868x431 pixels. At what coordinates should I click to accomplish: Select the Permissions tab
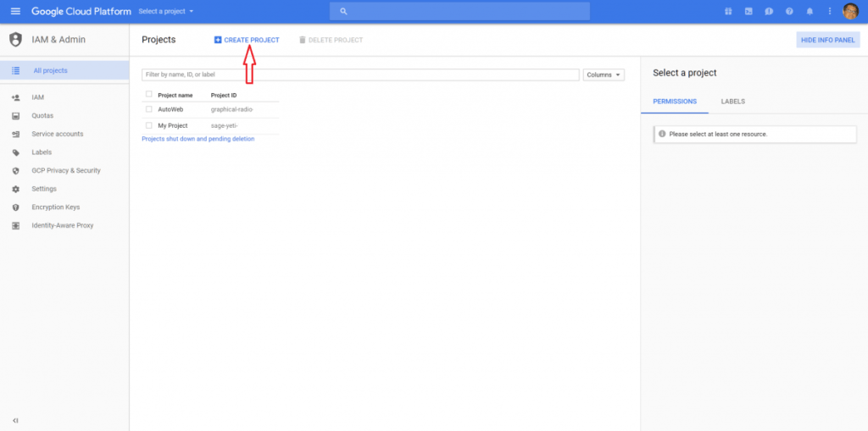point(675,102)
